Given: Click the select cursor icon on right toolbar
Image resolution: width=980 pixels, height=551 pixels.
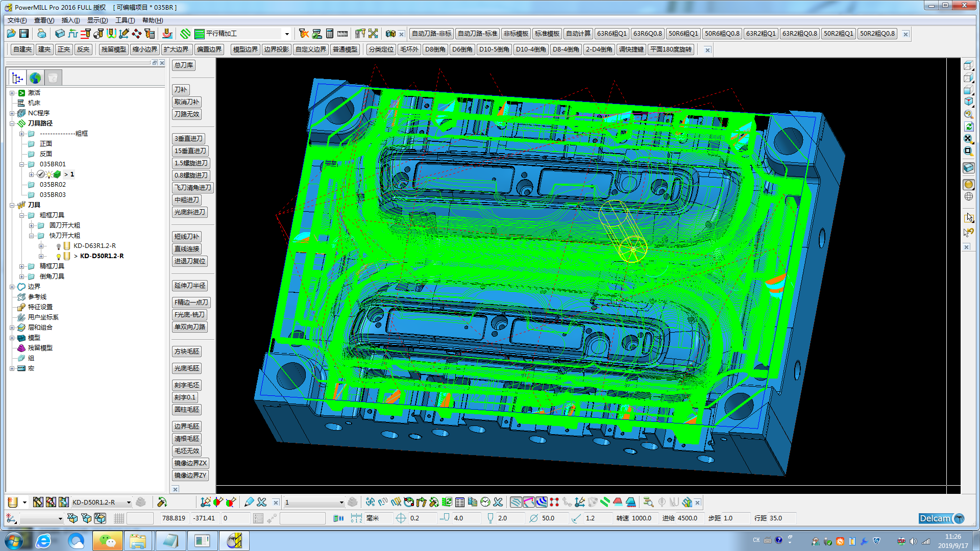Looking at the screenshot, I should coord(968,218).
